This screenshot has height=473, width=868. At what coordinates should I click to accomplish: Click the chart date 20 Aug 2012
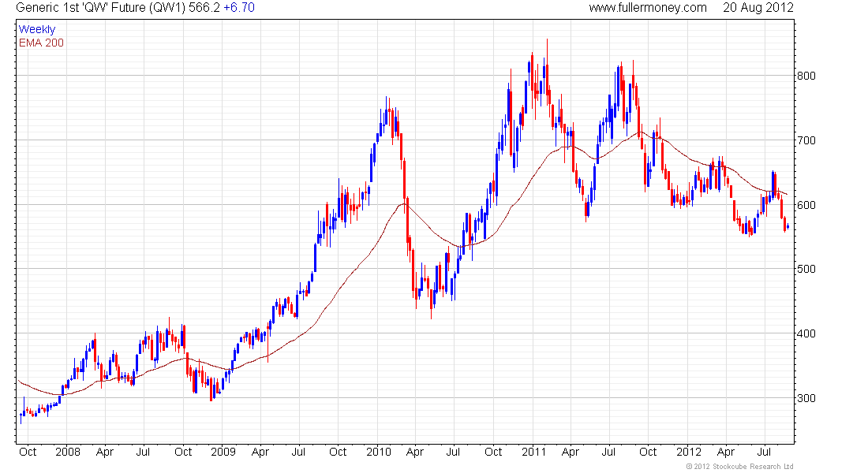tap(758, 8)
